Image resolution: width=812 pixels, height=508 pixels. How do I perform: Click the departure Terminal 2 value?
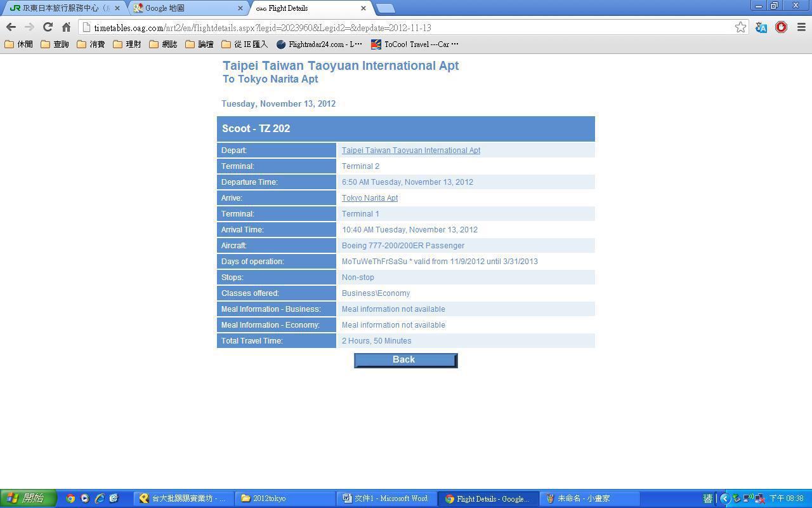point(360,166)
